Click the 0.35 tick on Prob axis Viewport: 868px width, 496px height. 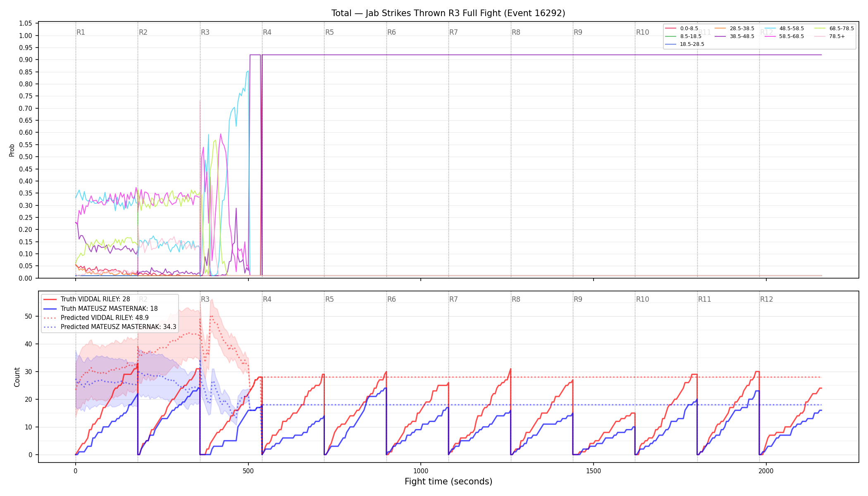point(26,193)
